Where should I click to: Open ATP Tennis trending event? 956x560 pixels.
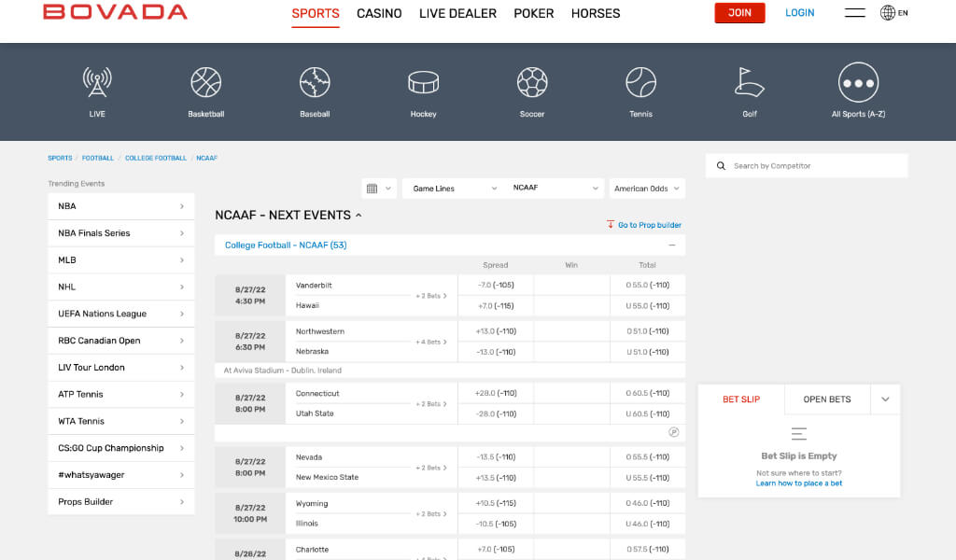coord(120,394)
